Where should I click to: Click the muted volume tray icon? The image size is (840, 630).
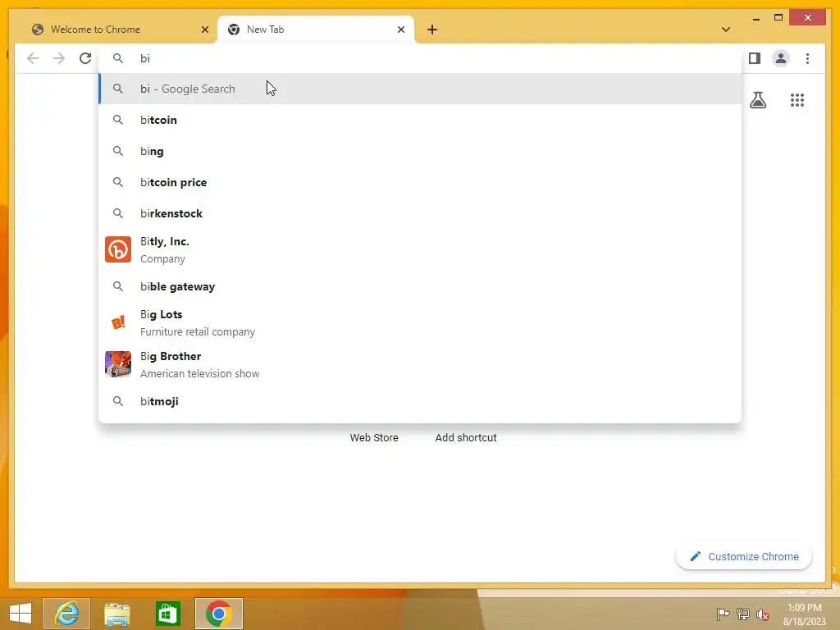(x=763, y=614)
